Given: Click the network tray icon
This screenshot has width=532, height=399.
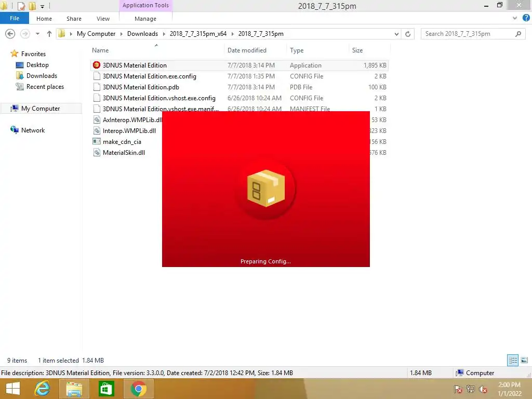Looking at the screenshot, I should (471, 389).
